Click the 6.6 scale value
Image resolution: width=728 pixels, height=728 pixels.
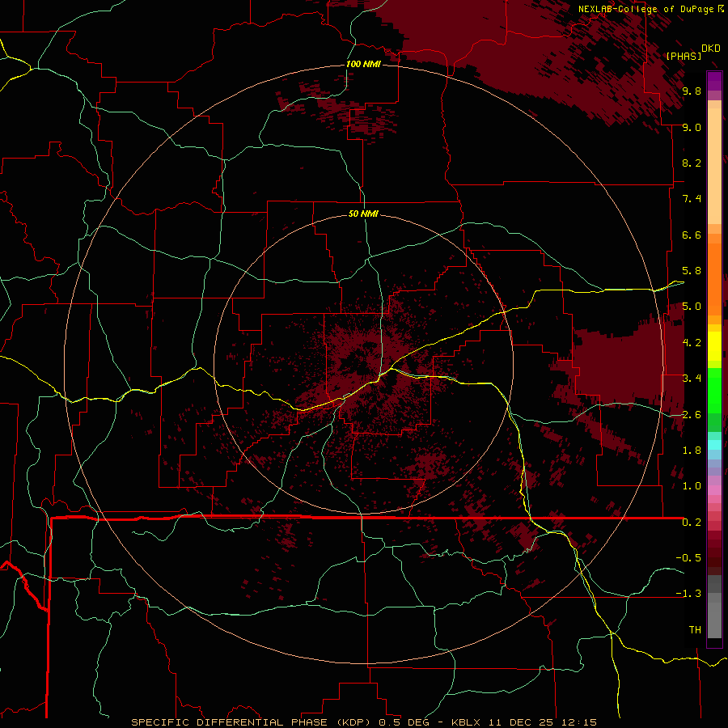(692, 235)
